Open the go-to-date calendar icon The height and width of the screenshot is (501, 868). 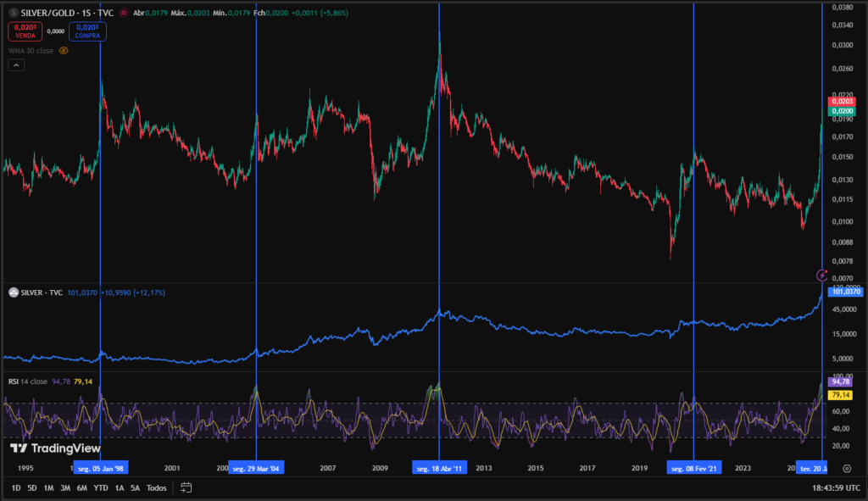click(185, 487)
